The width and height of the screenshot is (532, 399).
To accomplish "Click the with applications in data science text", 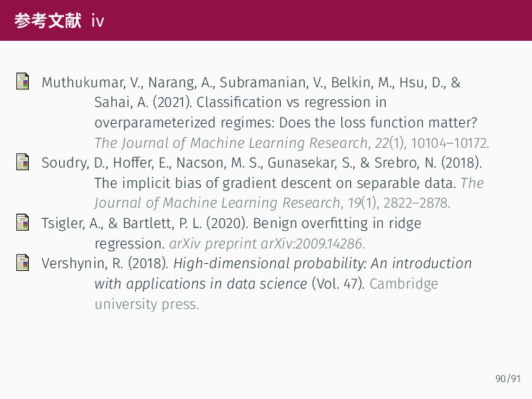I will point(201,284).
